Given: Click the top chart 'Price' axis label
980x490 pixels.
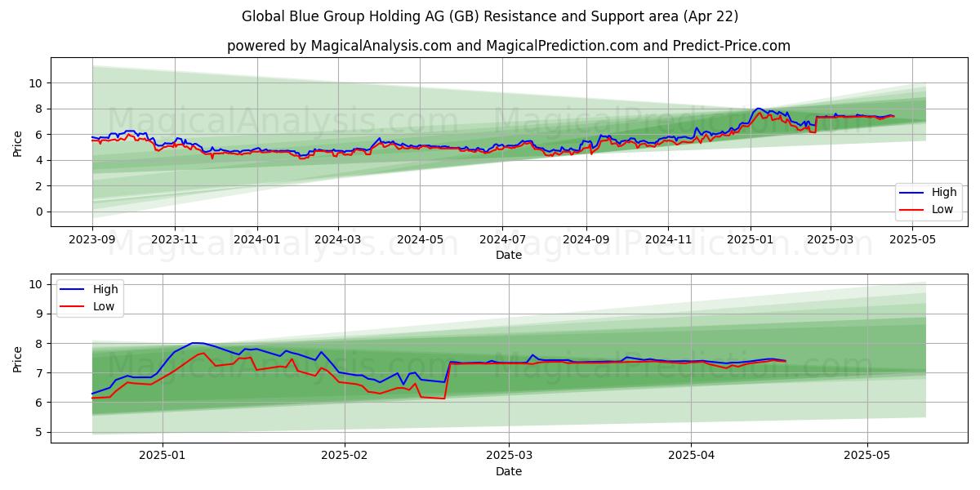Looking at the screenshot, I should 18,142.
